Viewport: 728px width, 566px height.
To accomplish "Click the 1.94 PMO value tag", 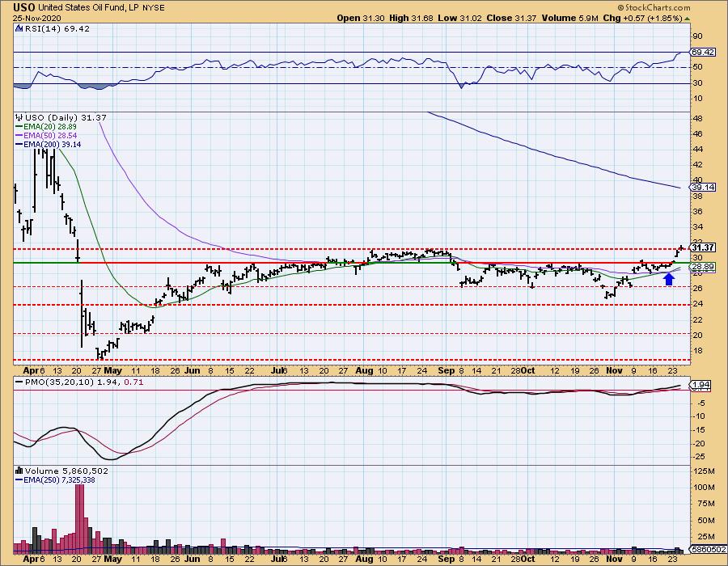I will (x=701, y=385).
